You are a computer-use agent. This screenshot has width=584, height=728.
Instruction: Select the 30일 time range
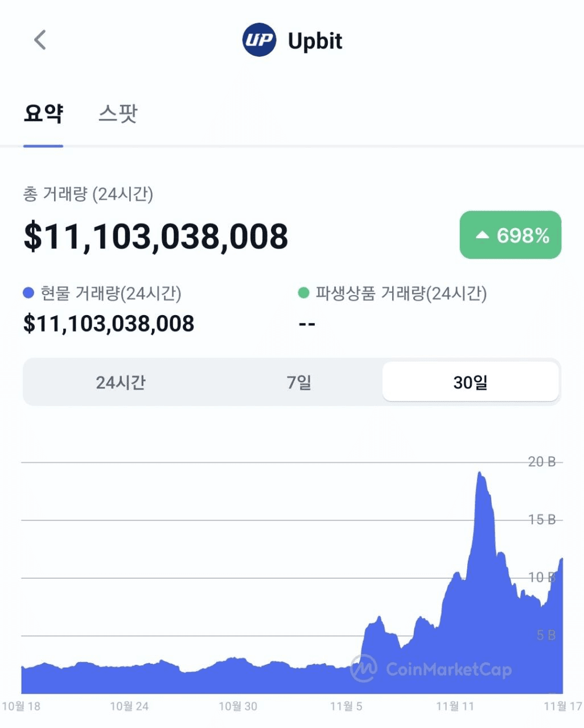coord(470,382)
